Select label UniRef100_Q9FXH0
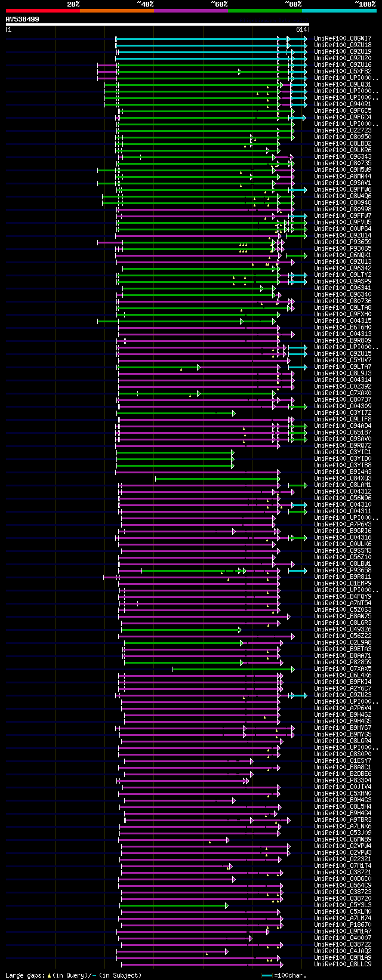 (x=343, y=314)
